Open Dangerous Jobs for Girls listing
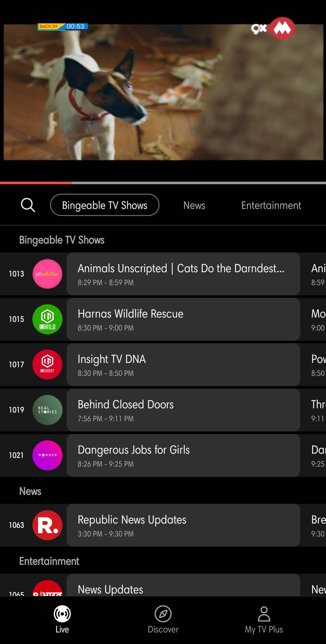The height and width of the screenshot is (644, 326). click(183, 455)
